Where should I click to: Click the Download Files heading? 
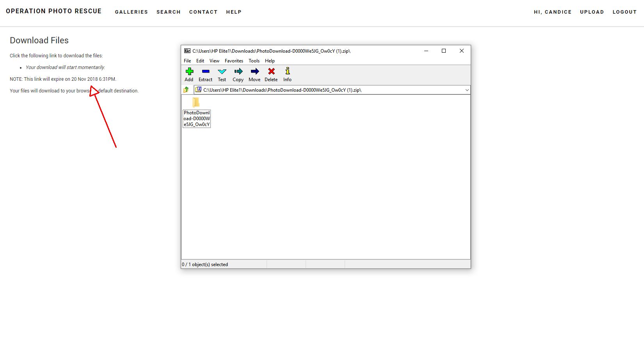pyautogui.click(x=39, y=40)
